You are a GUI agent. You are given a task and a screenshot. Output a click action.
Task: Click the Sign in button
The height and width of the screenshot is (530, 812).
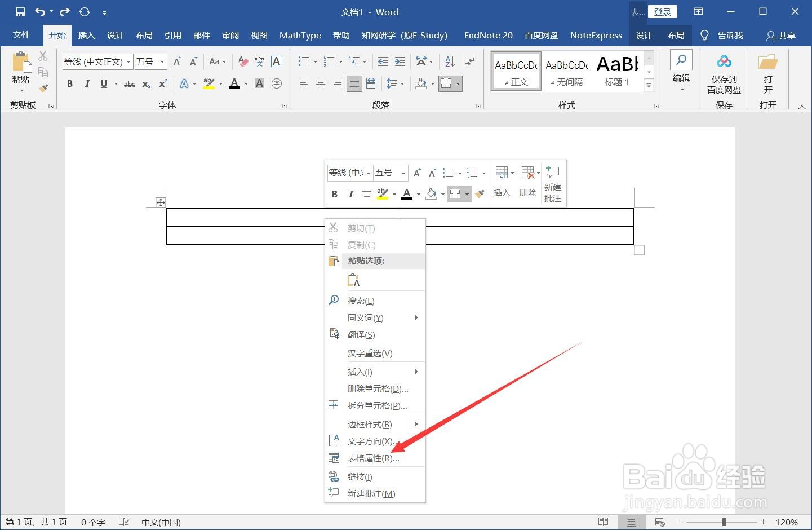662,12
